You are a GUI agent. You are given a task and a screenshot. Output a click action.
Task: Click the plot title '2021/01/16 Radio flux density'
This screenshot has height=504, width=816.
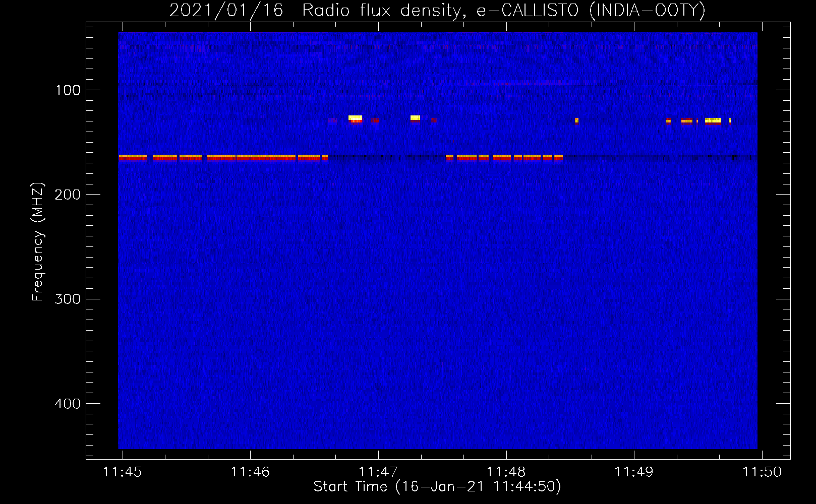(437, 11)
